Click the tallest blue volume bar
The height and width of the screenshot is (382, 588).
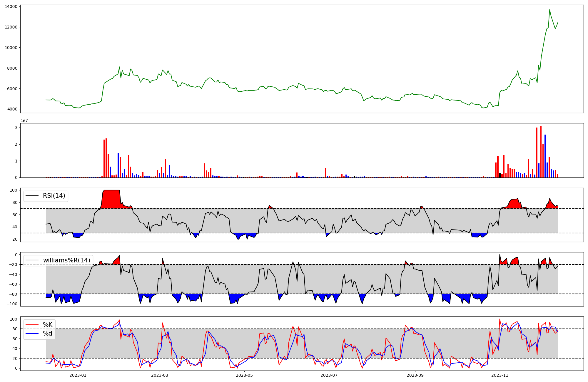(545, 156)
